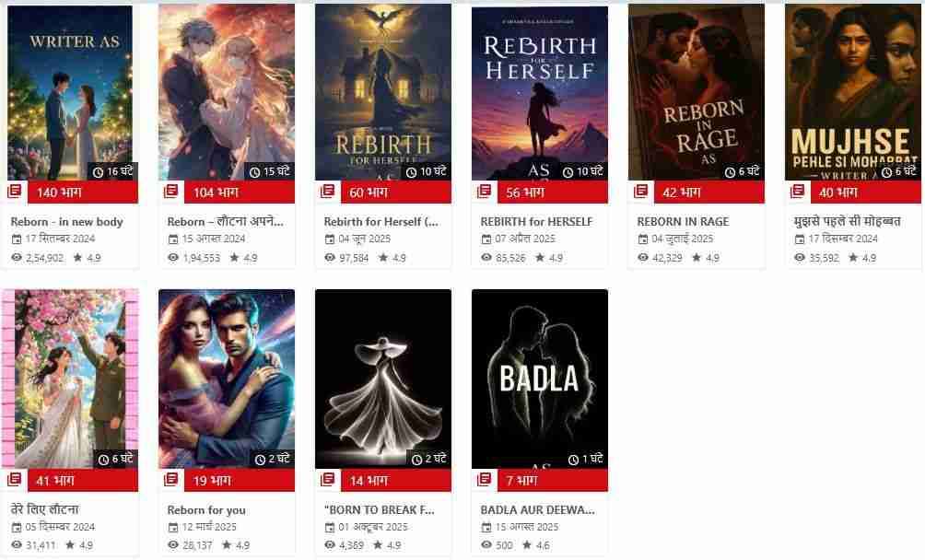Click the parts icon beside 7 भाग

pos(485,480)
